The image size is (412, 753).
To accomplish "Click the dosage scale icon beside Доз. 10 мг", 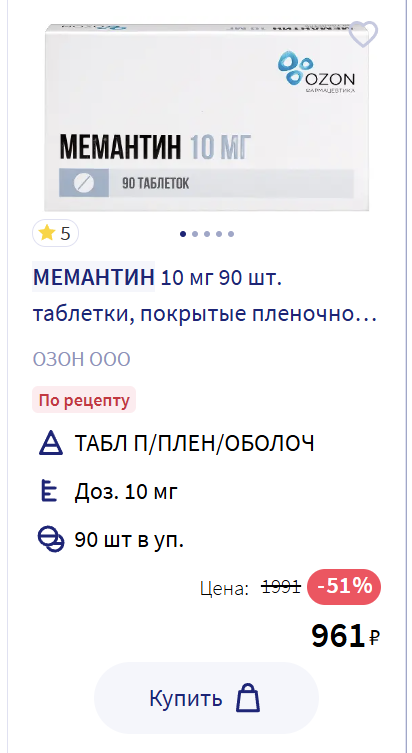I will click(48, 492).
